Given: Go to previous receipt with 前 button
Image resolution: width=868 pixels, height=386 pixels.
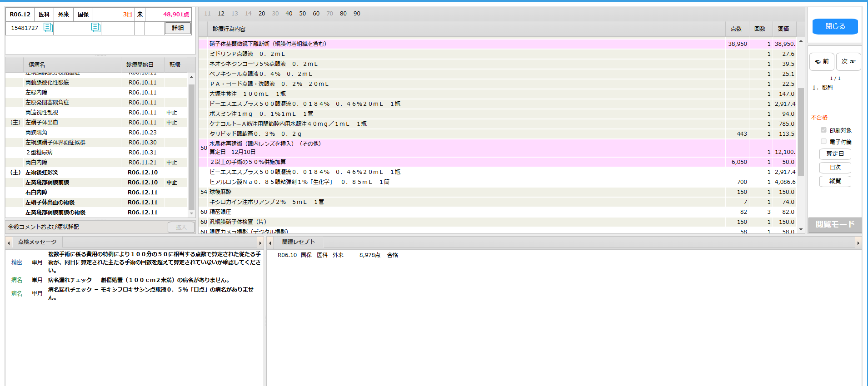Looking at the screenshot, I should click(822, 62).
